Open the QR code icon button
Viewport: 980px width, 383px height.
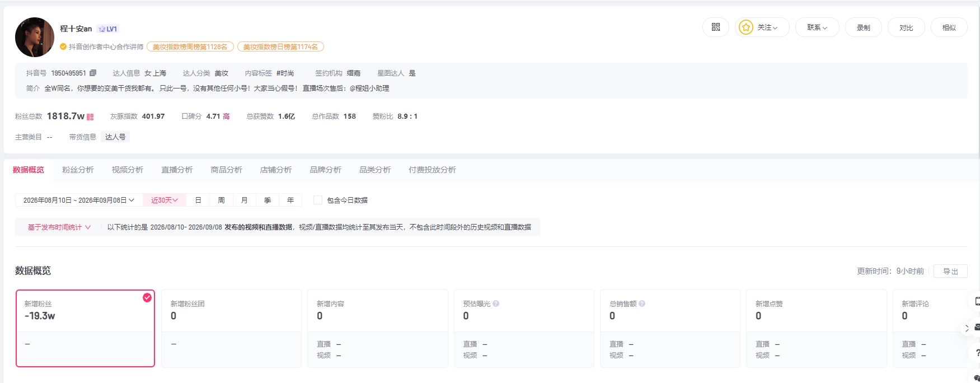point(715,27)
